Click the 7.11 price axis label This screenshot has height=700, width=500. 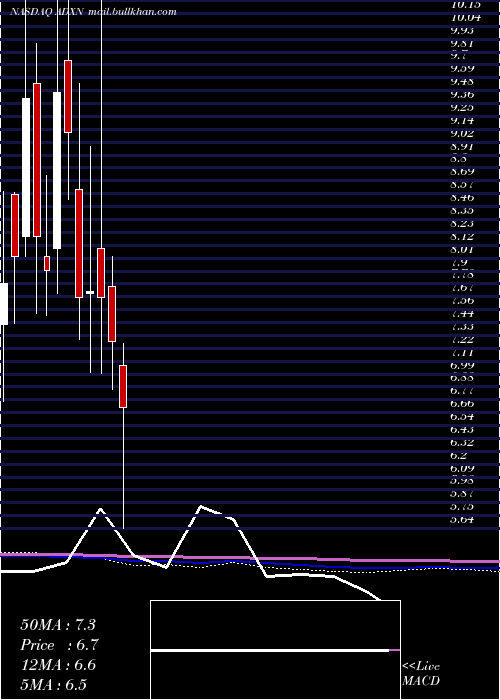462,353
